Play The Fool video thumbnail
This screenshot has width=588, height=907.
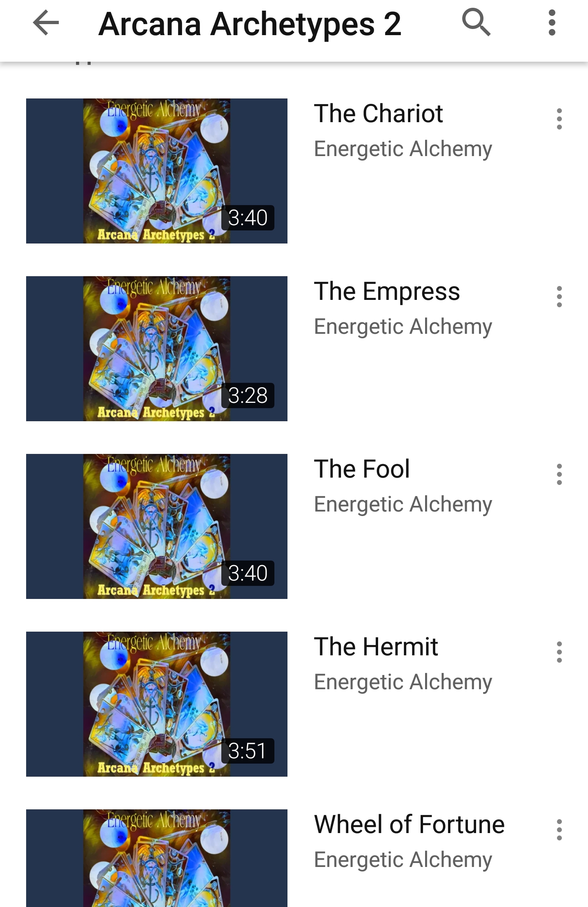click(x=157, y=526)
